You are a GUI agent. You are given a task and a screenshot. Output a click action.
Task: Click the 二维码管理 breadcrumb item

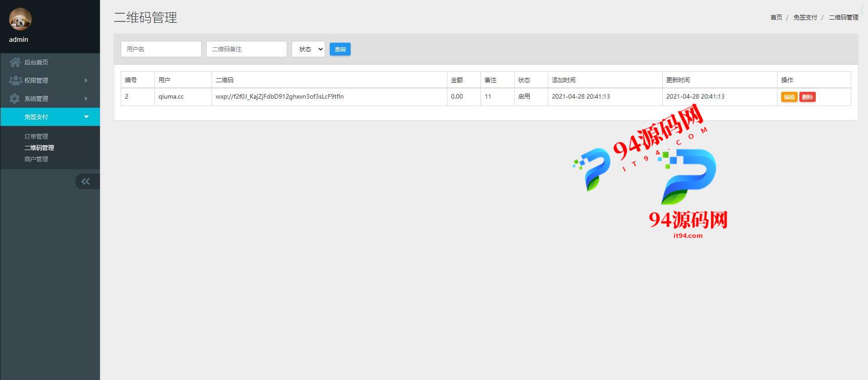843,17
